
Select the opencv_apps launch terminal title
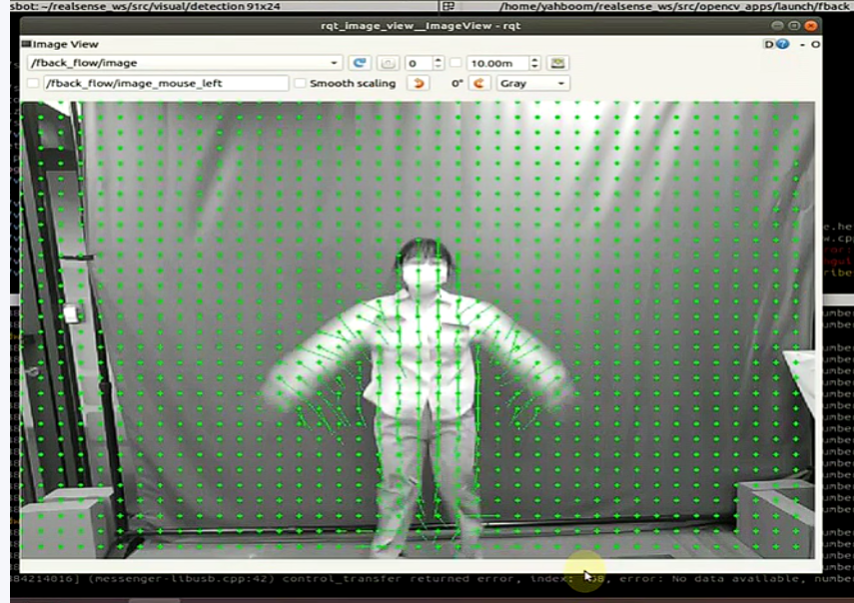(676, 6)
